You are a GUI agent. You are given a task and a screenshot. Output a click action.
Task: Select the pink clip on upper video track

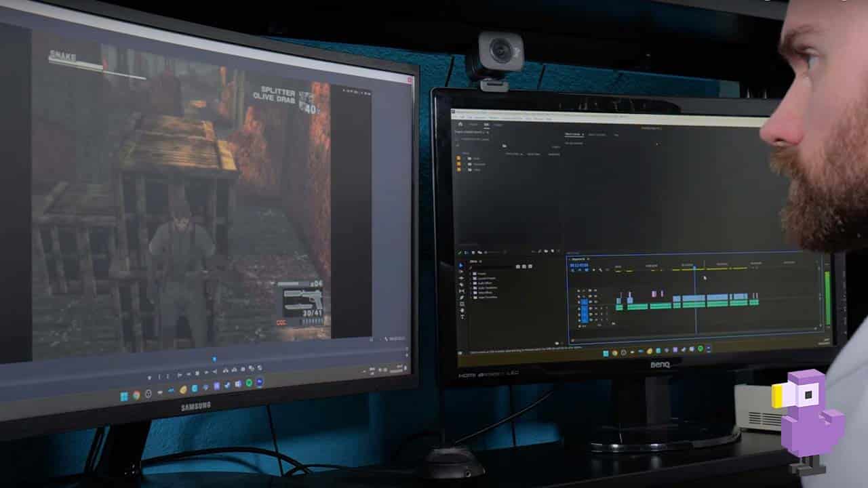pos(654,293)
